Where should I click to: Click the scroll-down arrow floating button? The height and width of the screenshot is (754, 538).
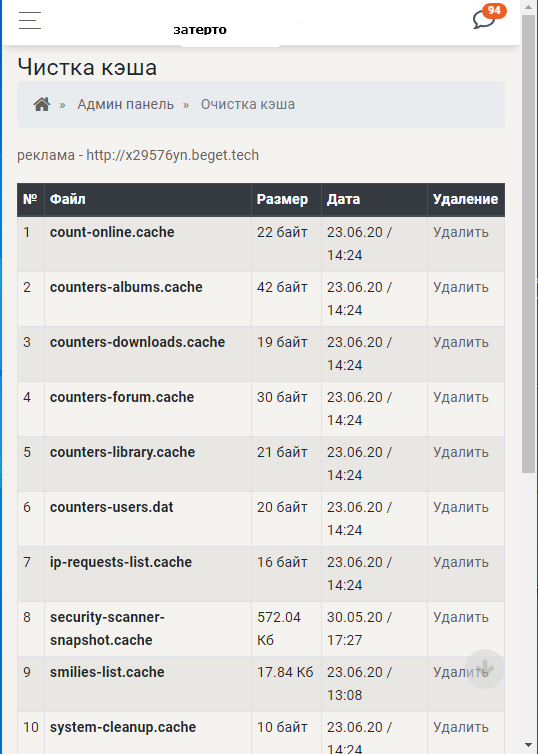point(485,668)
